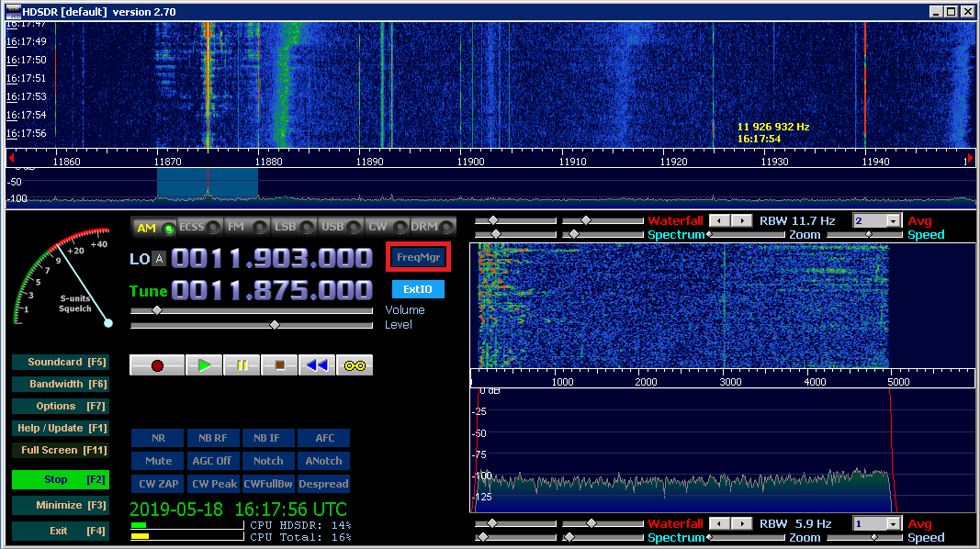The height and width of the screenshot is (549, 980).
Task: Adjust upper Zoom slider
Action: [x=746, y=235]
